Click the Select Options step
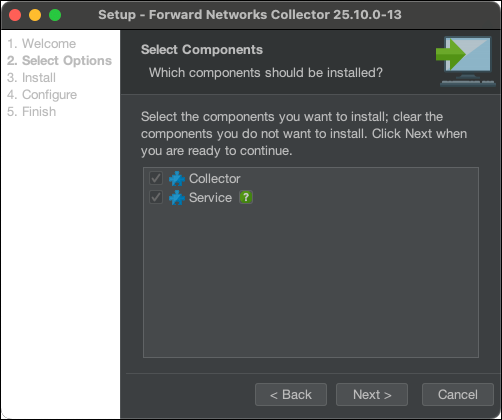This screenshot has width=502, height=420. pyautogui.click(x=59, y=61)
